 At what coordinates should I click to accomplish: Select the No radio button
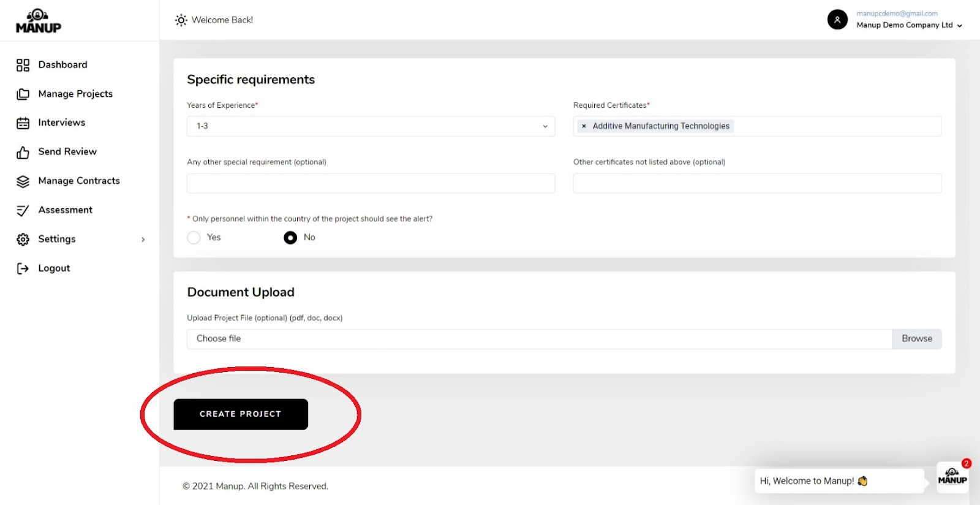coord(290,238)
